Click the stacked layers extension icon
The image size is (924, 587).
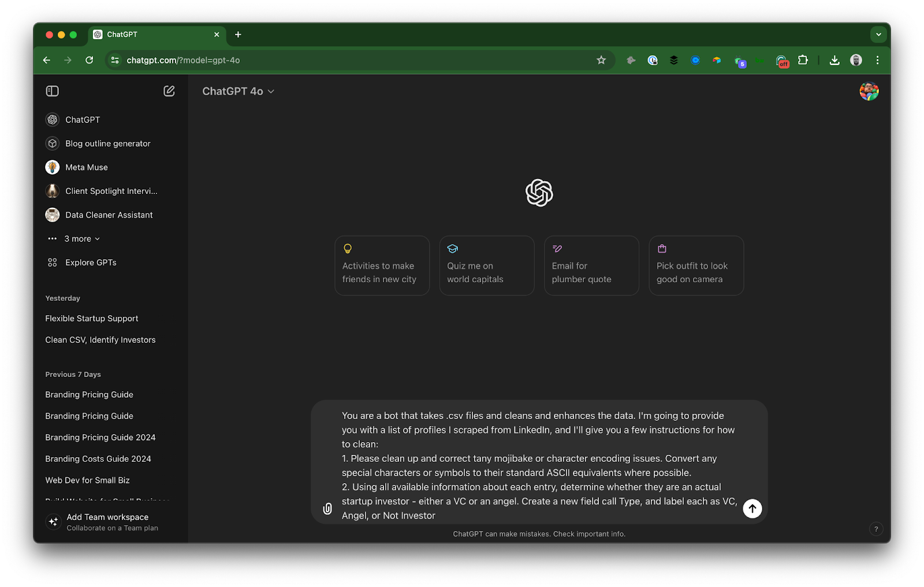click(x=674, y=60)
